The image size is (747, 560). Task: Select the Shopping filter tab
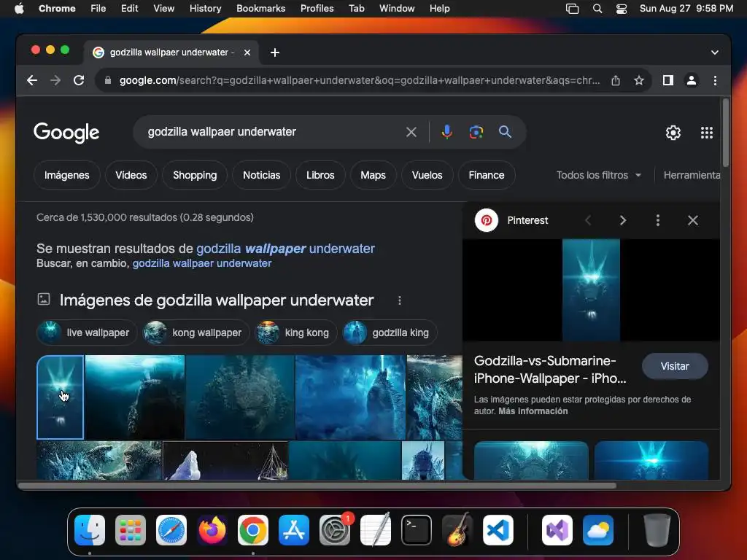point(195,175)
